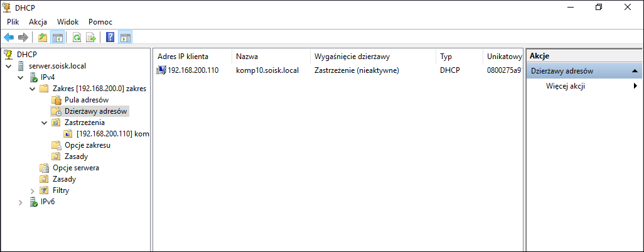Select the Opcje serwera tree item
Screen dimensions: 644x252
(76, 168)
